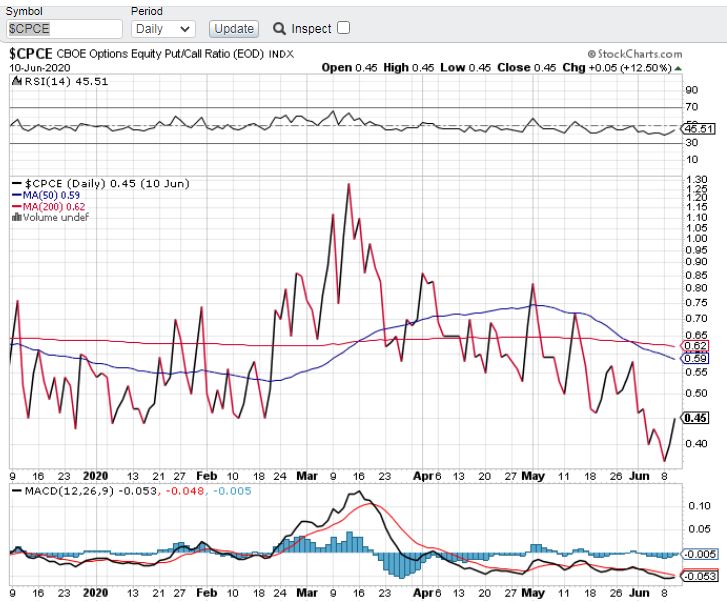Screen dimensions: 727x603
Task: Click the 45.51 RSI value tag
Action: tap(699, 128)
